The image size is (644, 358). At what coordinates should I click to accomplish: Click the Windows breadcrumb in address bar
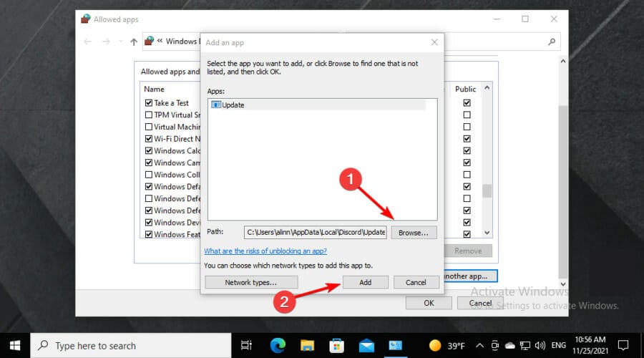click(182, 41)
